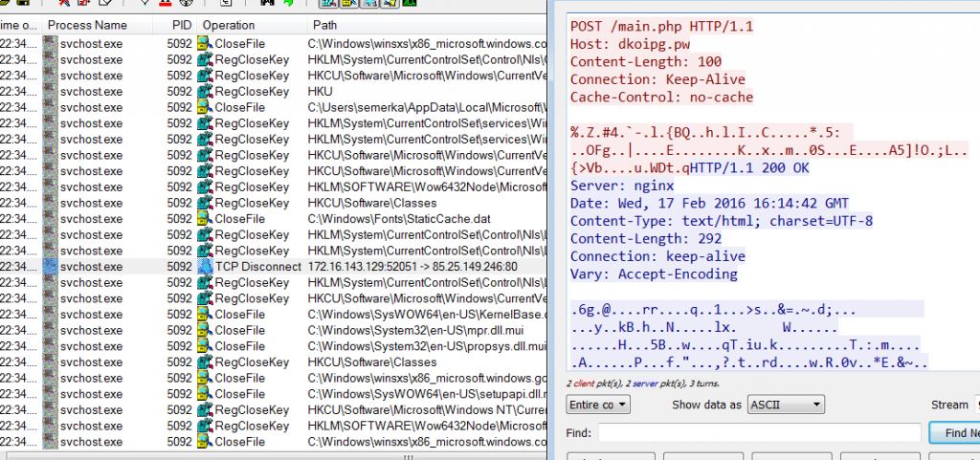Click the Operation column header
Viewport: 980px width, 460px height.
click(x=229, y=25)
